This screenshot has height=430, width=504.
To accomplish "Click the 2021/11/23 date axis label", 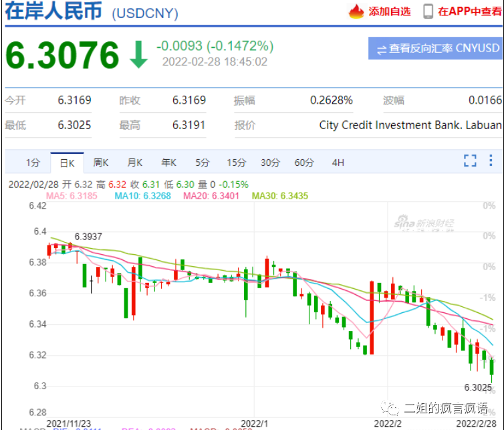I will click(69, 423).
